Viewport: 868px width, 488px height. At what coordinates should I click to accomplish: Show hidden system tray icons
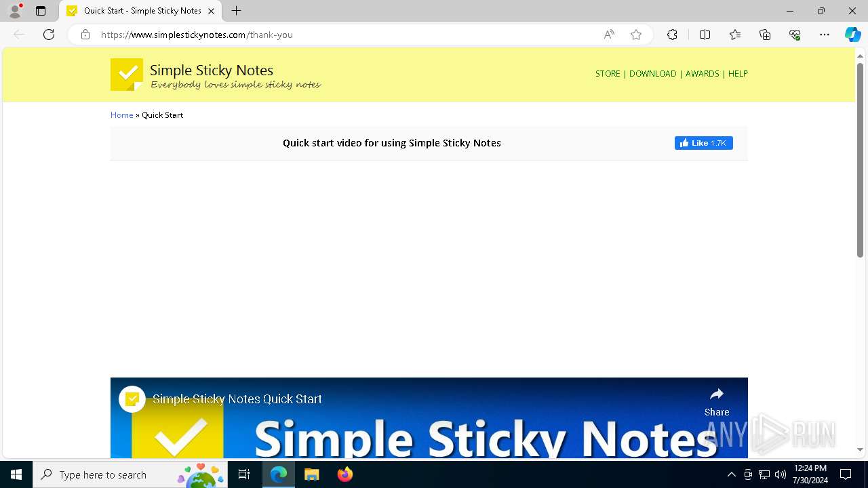[731, 474]
